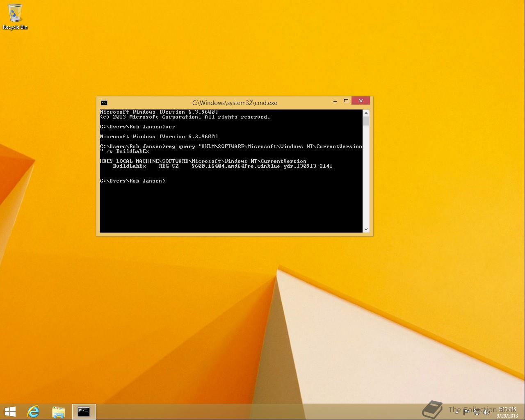This screenshot has width=525, height=420.
Task: Click the network status tray icon
Action: pyautogui.click(x=477, y=412)
